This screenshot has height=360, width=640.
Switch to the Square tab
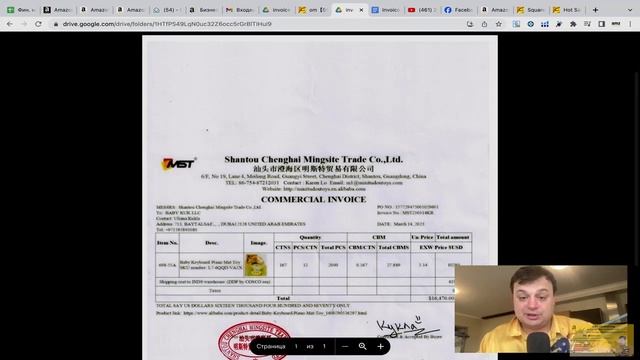pos(531,10)
